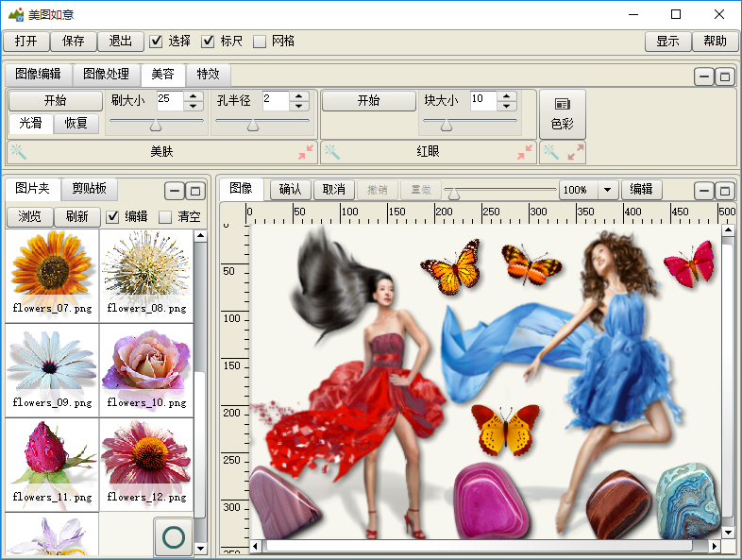Open the 色彩 color panel button
This screenshot has height=560, width=742.
click(x=563, y=114)
